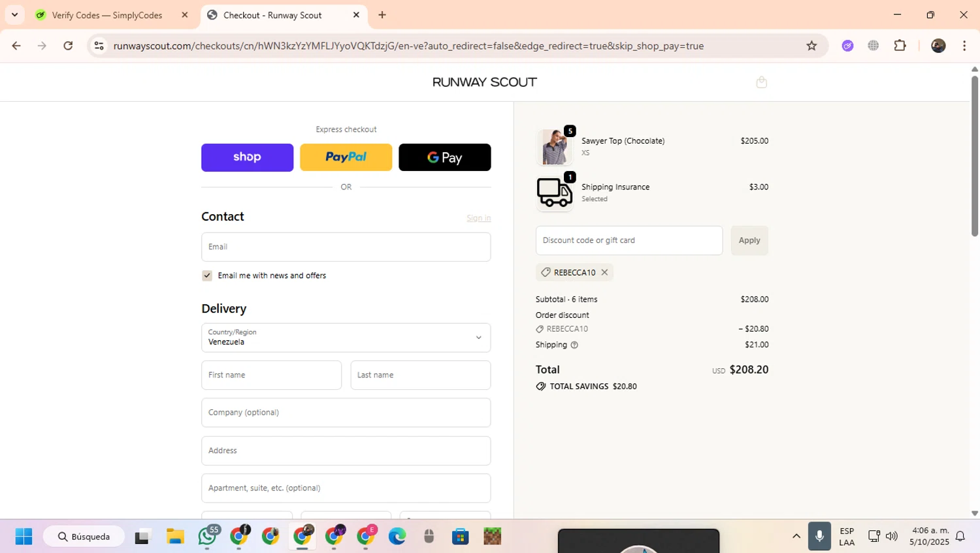Expand the Country/Region Venezuela dropdown

[346, 338]
